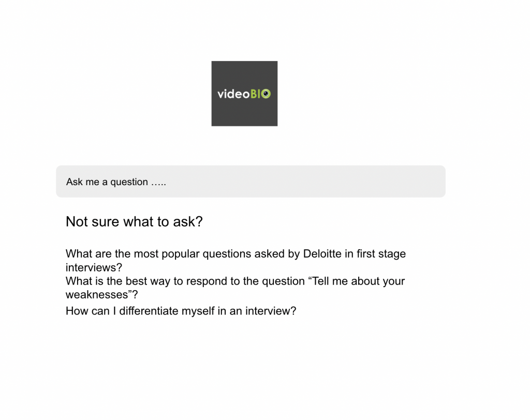Click the wrapped word weaknesses in the suggestion
Image resolution: width=530 pixels, height=420 pixels.
(x=97, y=295)
